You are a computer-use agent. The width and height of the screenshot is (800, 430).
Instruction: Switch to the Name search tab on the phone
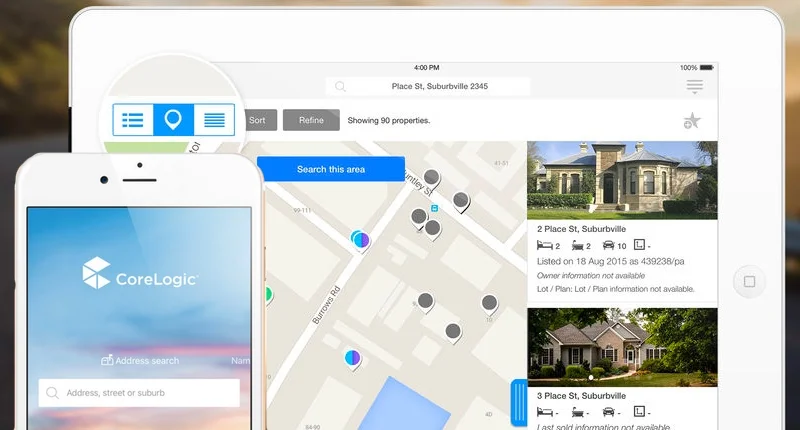pyautogui.click(x=240, y=360)
